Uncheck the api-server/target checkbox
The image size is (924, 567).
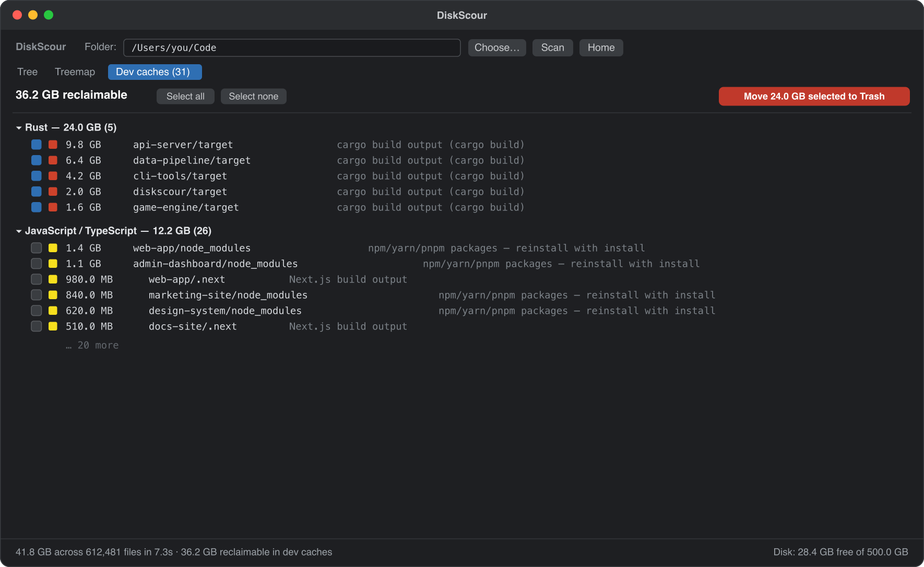(37, 145)
